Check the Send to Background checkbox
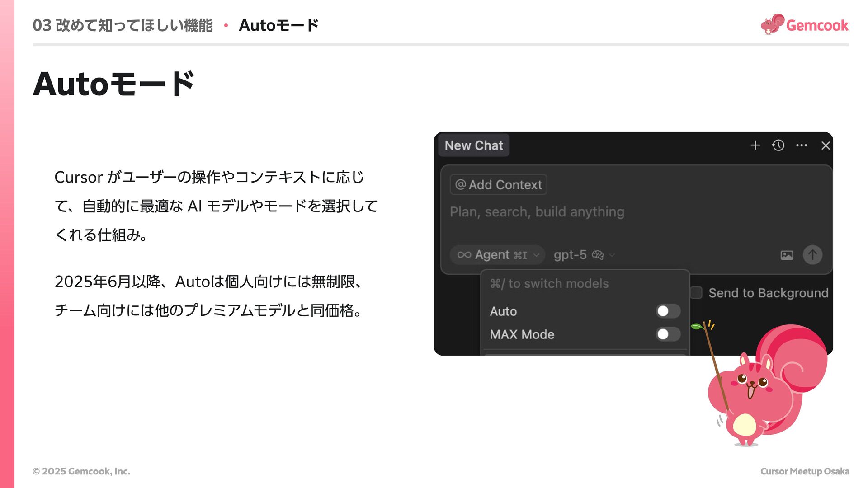Image resolution: width=868 pixels, height=488 pixels. coord(696,293)
